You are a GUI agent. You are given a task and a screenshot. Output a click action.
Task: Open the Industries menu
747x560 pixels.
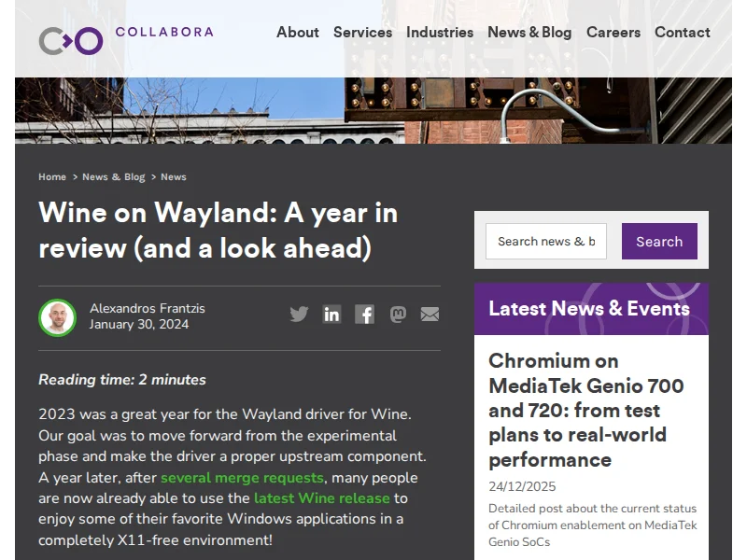pos(439,32)
